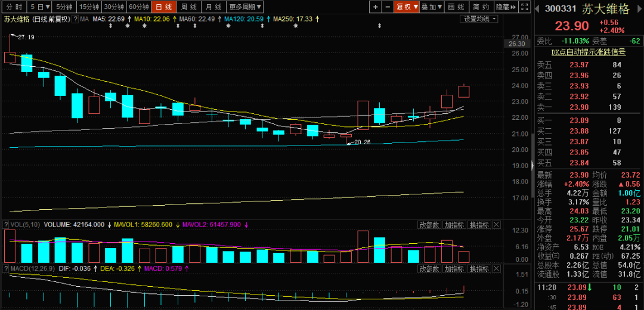644x310 pixels.
Task: Open the 设置均线 dropdown
Action: (x=481, y=19)
